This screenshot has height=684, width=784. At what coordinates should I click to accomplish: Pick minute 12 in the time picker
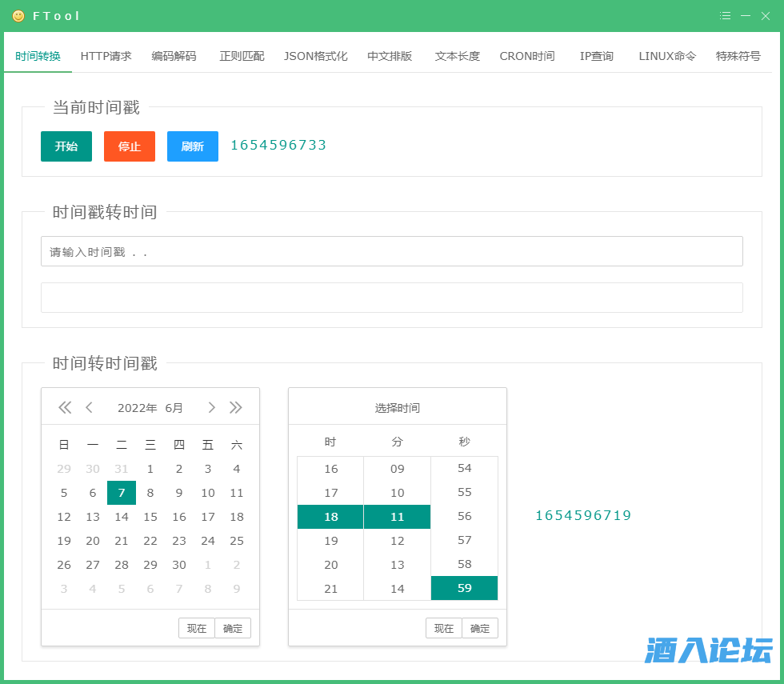point(397,541)
